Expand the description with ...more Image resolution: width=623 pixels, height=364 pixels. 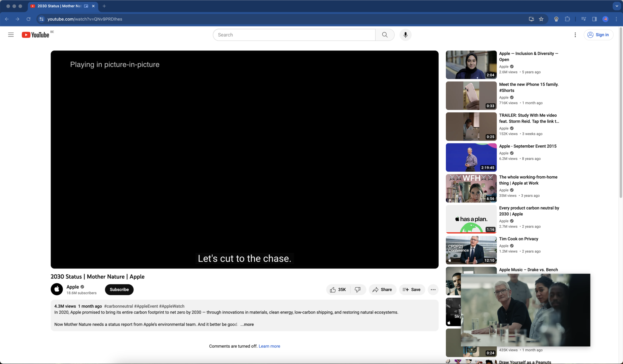[247, 324]
